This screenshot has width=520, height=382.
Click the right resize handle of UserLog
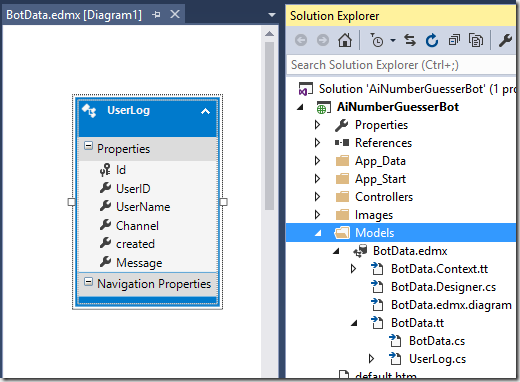[224, 202]
